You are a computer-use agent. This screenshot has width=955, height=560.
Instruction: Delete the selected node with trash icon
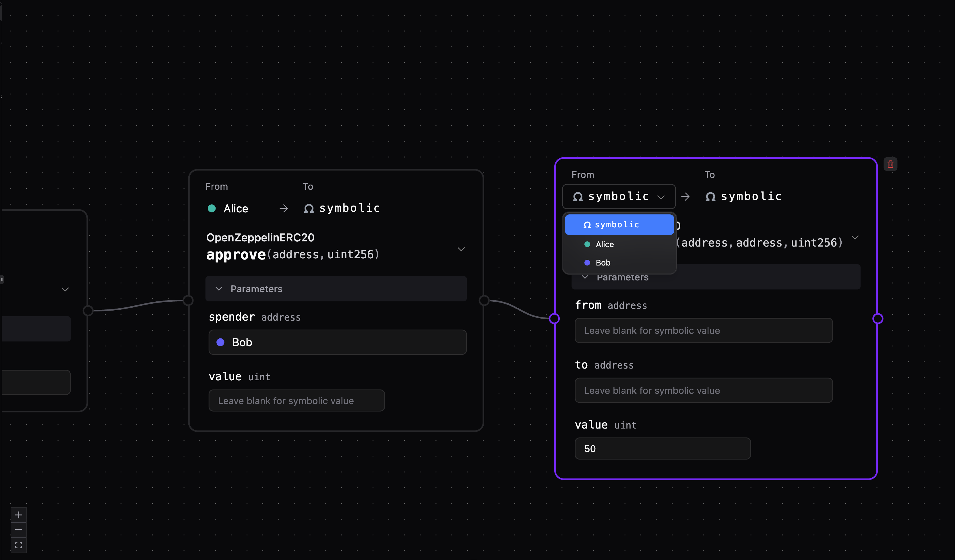pyautogui.click(x=890, y=164)
